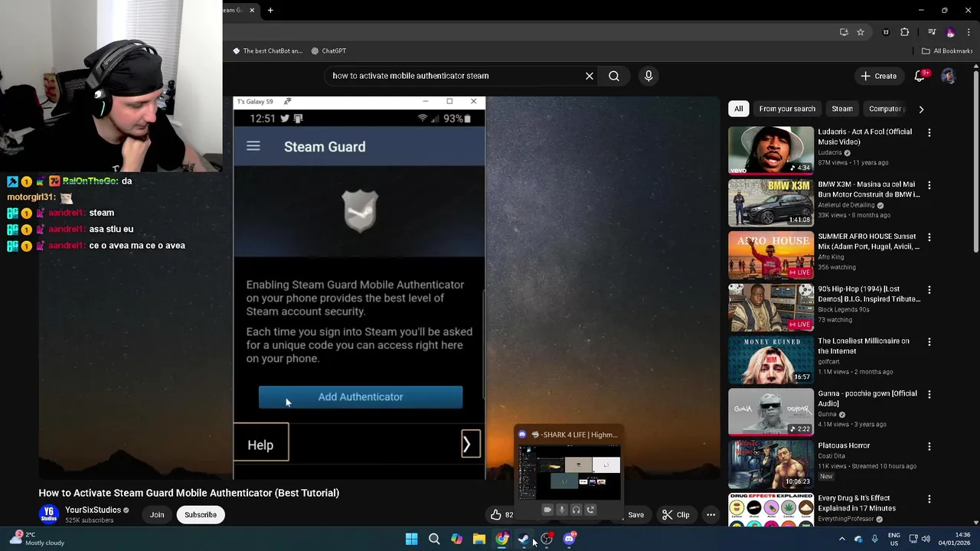
Task: Select the 'From your search' chip
Action: tap(787, 109)
